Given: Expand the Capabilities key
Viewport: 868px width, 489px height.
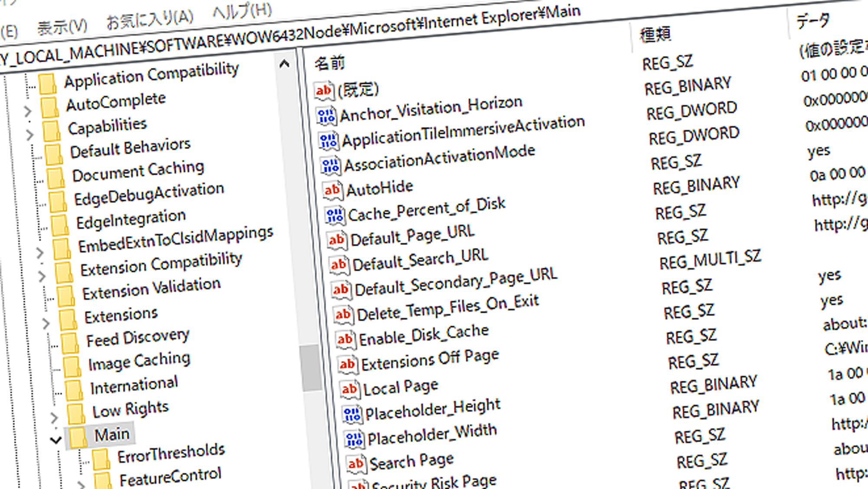Looking at the screenshot, I should click(x=30, y=135).
